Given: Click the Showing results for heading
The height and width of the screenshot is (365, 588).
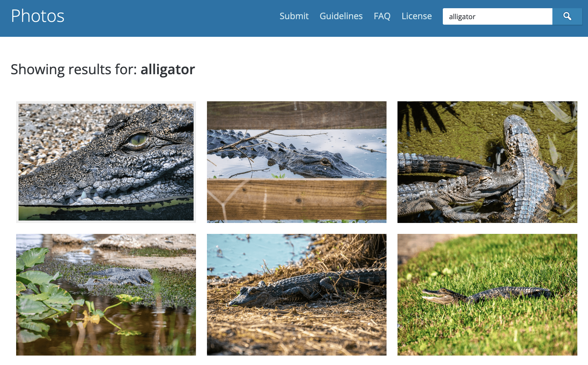Looking at the screenshot, I should click(x=103, y=69).
